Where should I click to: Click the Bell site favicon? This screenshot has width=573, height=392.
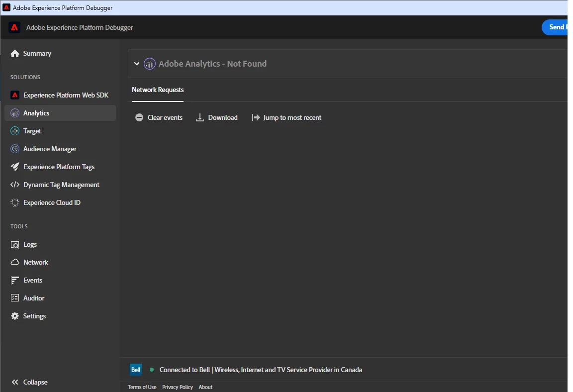(x=136, y=370)
